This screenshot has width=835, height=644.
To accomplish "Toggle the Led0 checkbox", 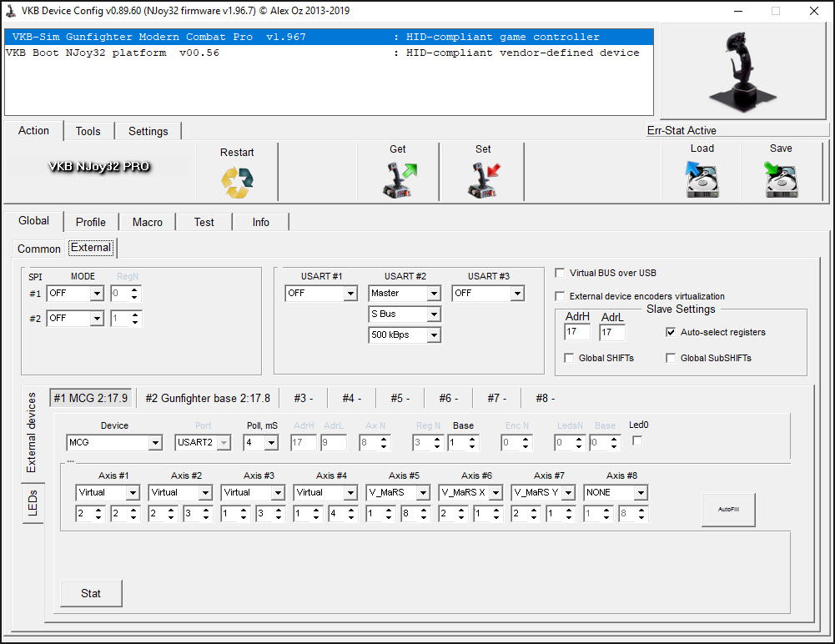I will click(637, 440).
